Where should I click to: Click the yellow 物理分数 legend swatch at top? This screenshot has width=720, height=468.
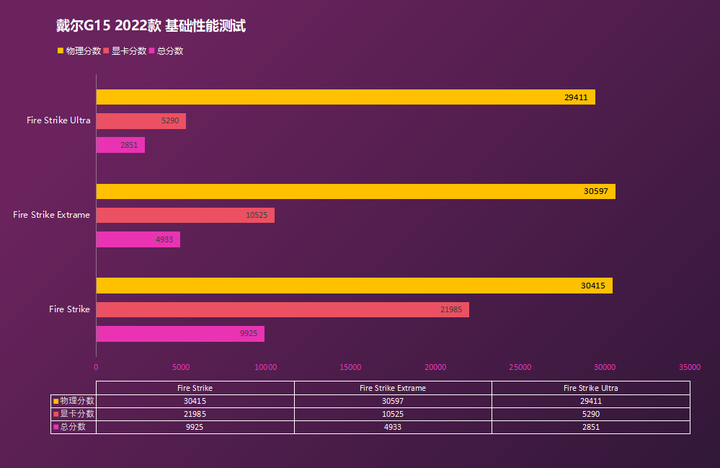pyautogui.click(x=60, y=51)
